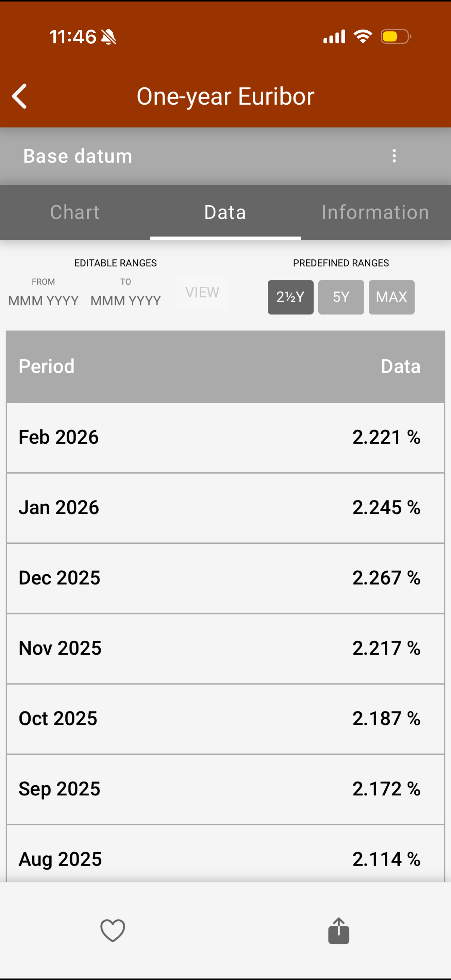Add to favorites with heart icon

113,931
